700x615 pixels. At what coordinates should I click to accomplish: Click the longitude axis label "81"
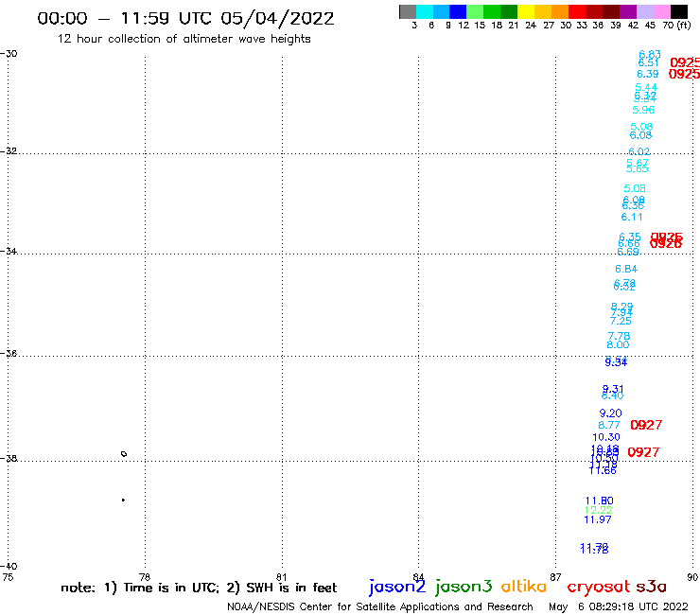pyautogui.click(x=281, y=577)
